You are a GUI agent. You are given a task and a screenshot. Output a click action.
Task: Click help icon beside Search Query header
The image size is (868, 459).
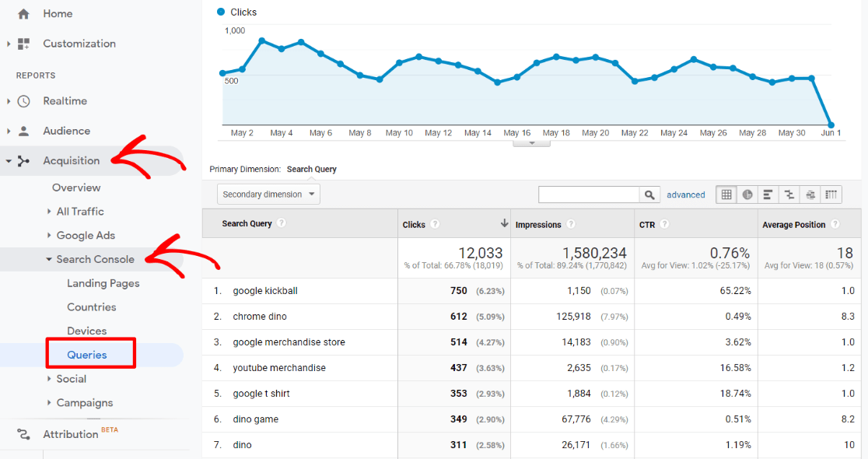282,223
